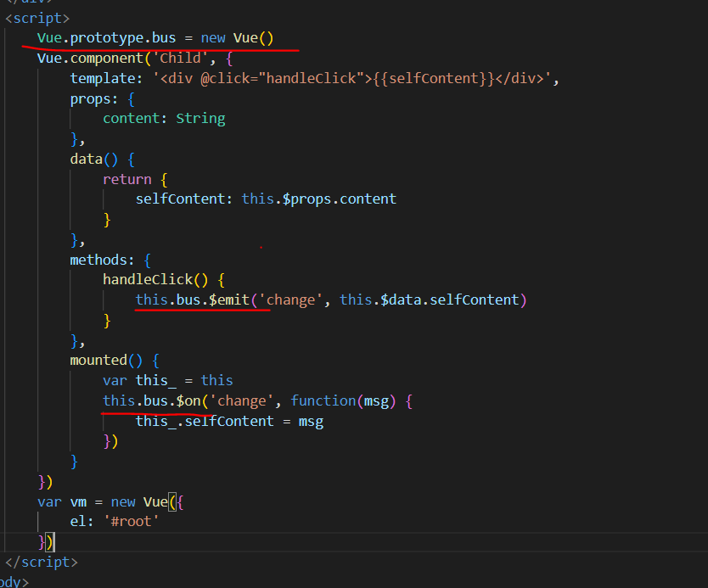Click the 'handleClick()' method definition
This screenshot has height=588, width=708.
155,280
